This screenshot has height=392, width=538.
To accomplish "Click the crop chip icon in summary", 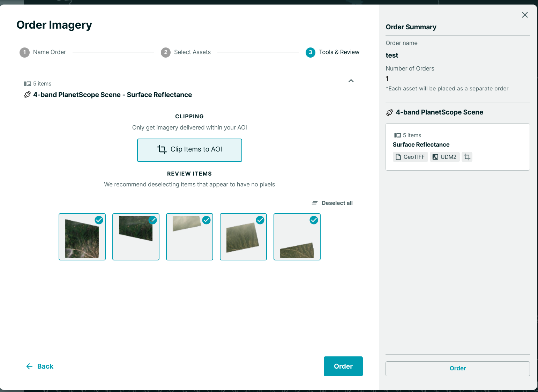I will point(467,157).
